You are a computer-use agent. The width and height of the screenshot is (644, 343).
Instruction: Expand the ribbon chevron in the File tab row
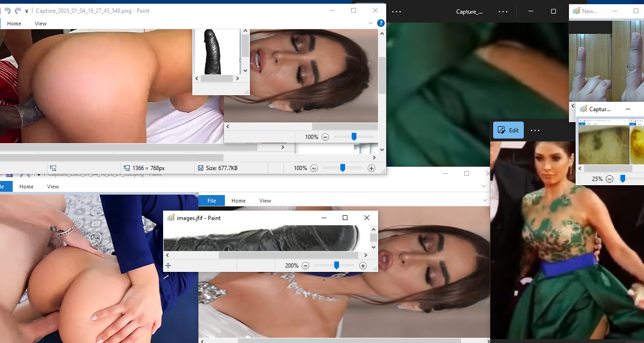coord(484,201)
